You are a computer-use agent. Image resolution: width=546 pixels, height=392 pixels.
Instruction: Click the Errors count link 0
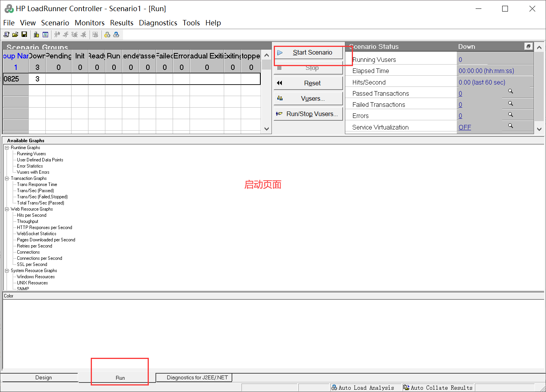(x=460, y=116)
